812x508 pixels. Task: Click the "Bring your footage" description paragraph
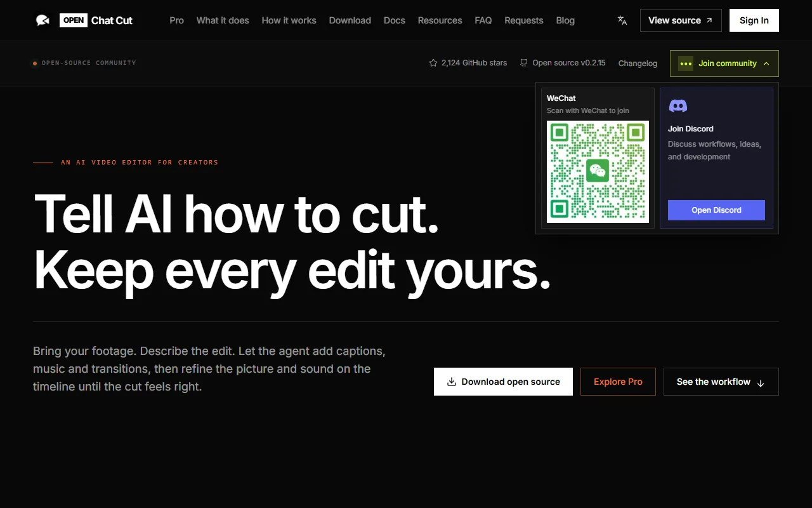pos(209,369)
